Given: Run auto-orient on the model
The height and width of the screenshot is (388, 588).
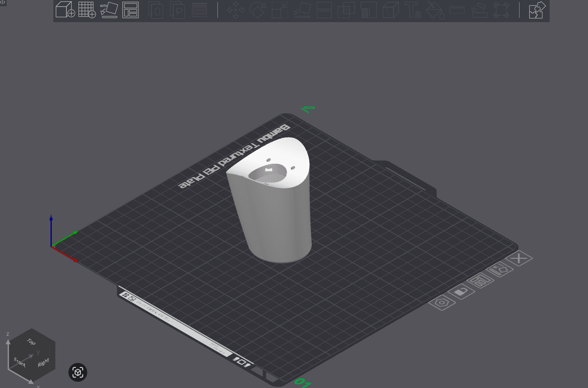Looking at the screenshot, I should [x=109, y=10].
